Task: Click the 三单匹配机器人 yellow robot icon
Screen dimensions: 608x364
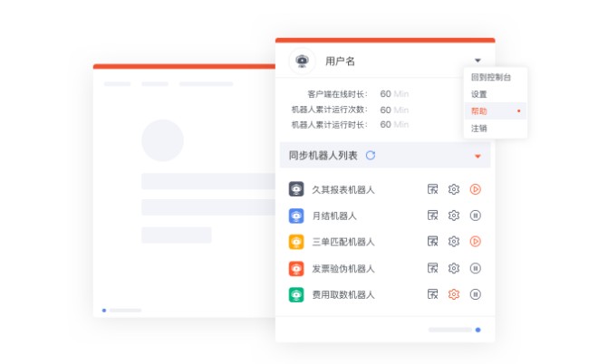Action: 296,242
